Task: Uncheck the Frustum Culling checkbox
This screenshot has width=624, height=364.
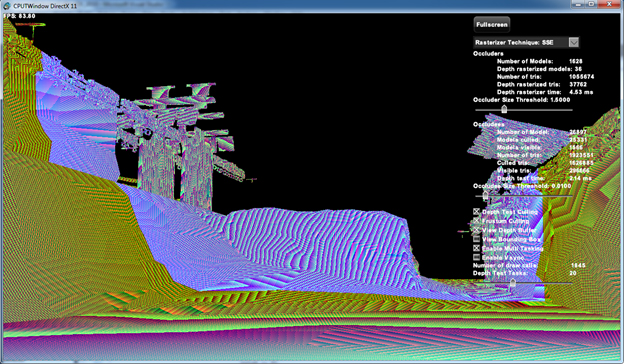Action: pyautogui.click(x=476, y=220)
